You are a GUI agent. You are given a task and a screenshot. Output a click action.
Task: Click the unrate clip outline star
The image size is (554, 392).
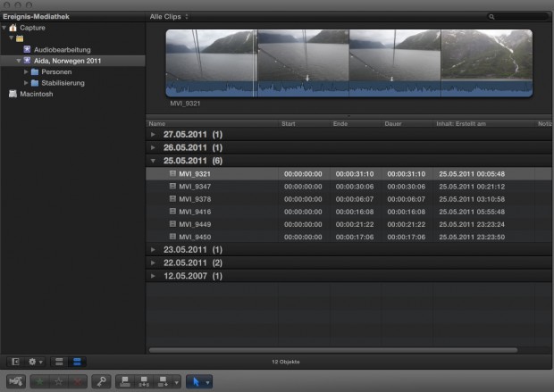pos(60,381)
